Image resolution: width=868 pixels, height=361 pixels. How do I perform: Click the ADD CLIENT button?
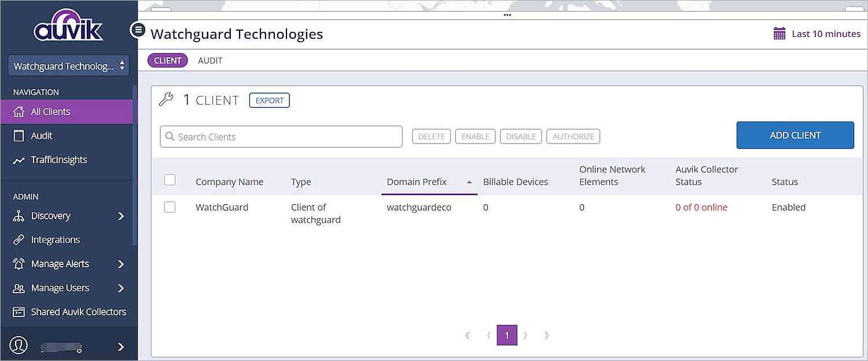[795, 135]
